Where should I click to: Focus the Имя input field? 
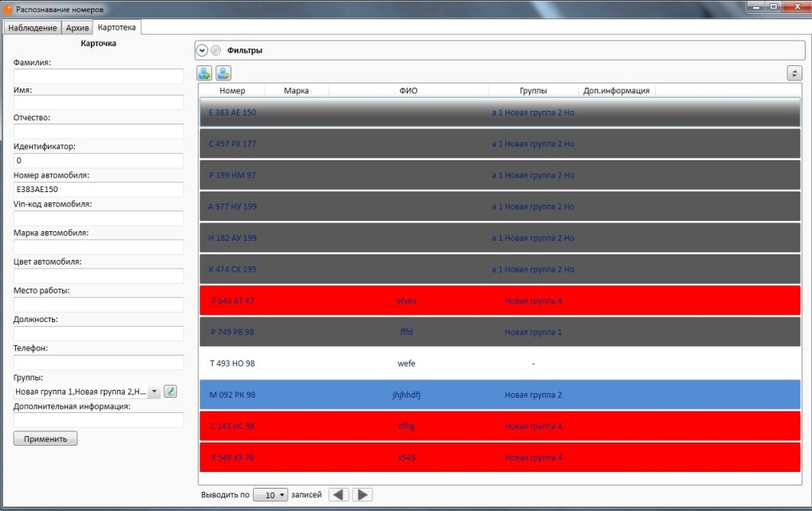(x=98, y=103)
